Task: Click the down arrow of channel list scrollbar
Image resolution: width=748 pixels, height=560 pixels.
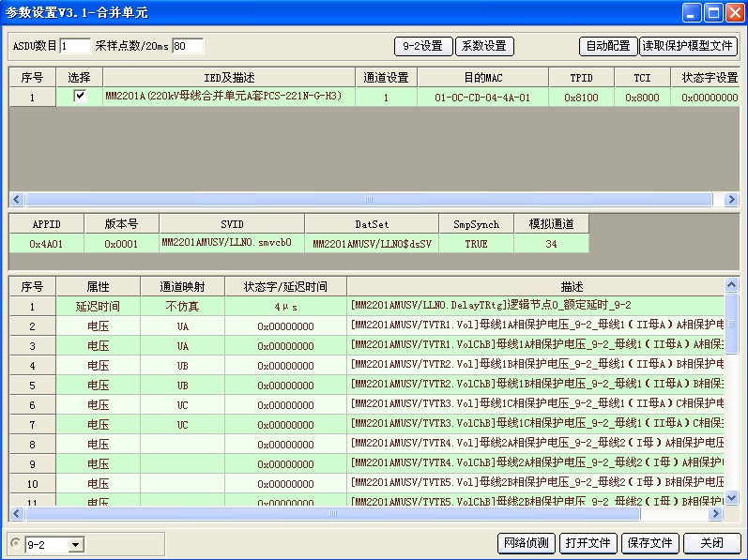Action: pyautogui.click(x=731, y=499)
